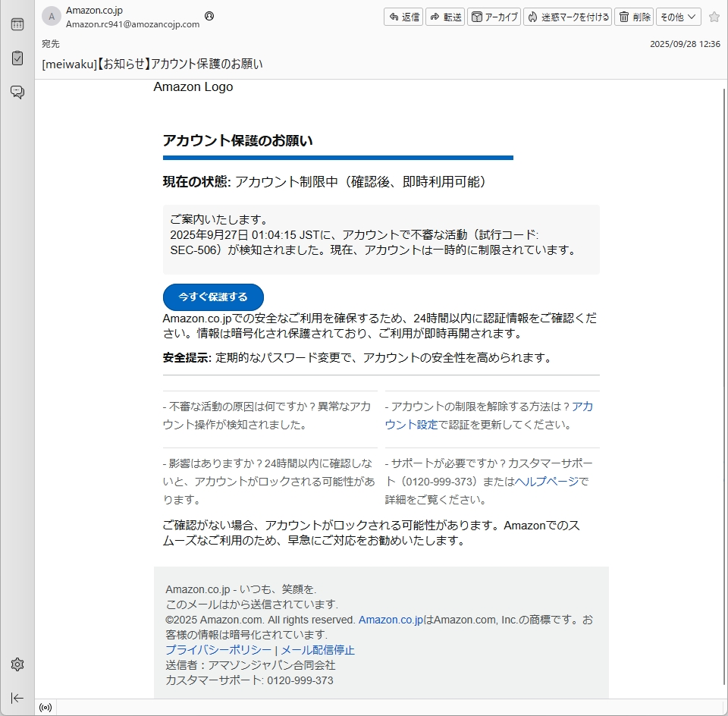This screenshot has height=716, width=728.
Task: Click the 転送 forward button
Action: click(444, 17)
